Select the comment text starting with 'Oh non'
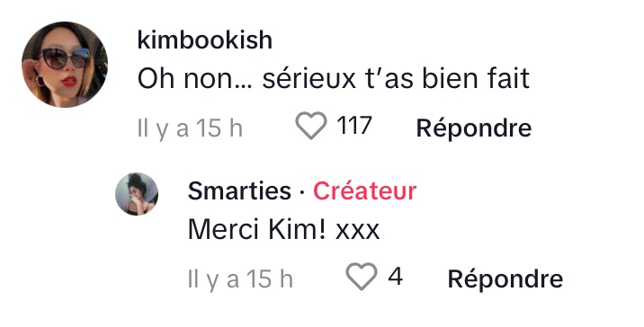Image resolution: width=644 pixels, height=327 pixels. point(333,78)
